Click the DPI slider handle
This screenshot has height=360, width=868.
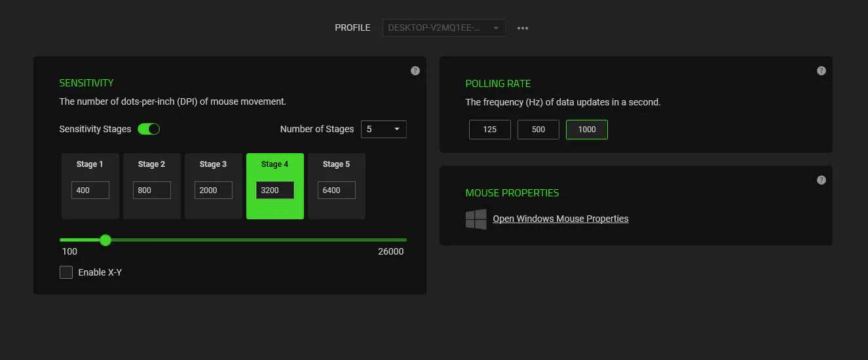105,240
